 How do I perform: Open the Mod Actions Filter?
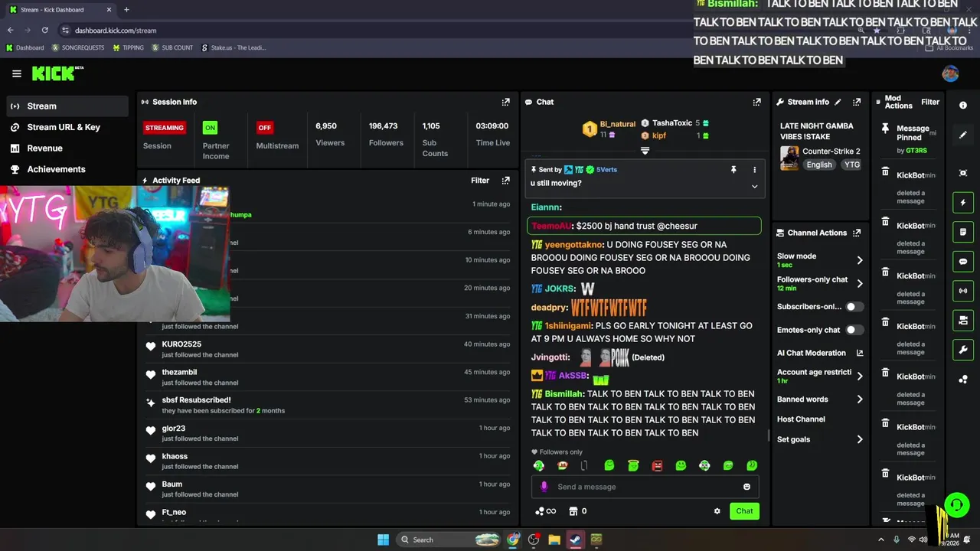pos(930,102)
